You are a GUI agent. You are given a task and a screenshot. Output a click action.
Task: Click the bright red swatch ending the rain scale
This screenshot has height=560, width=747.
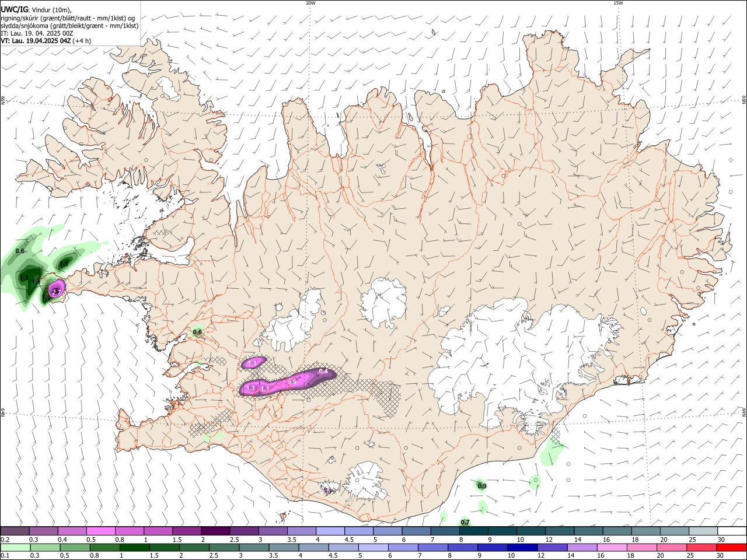pos(731,548)
